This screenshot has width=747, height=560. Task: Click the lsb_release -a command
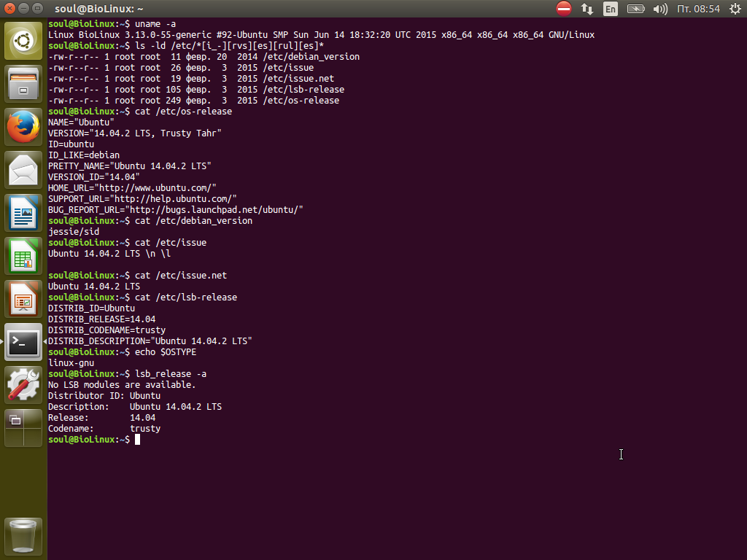point(171,374)
